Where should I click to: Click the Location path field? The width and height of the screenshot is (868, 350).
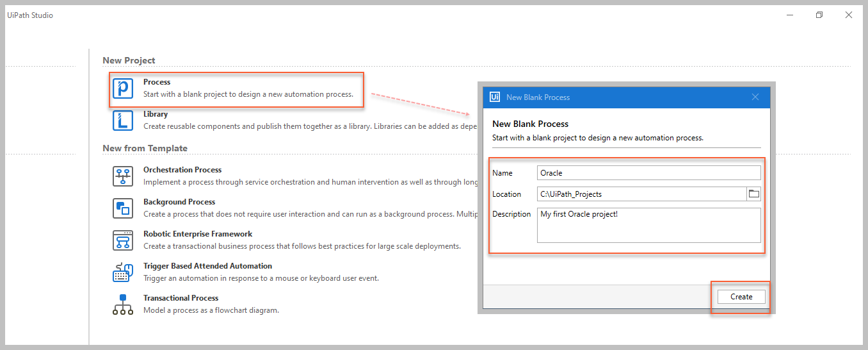(642, 194)
